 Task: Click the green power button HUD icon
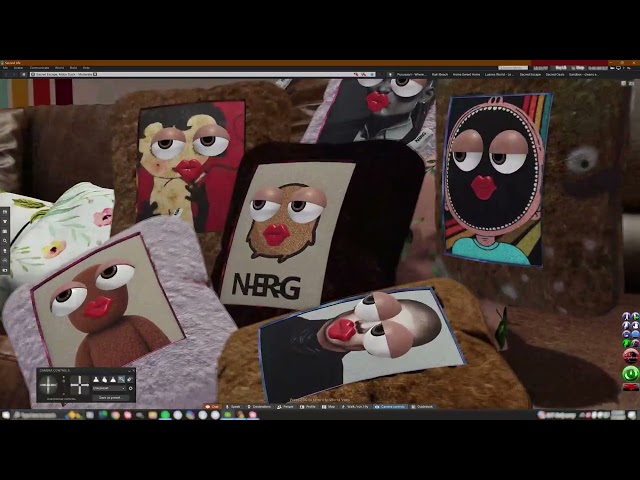(x=631, y=373)
